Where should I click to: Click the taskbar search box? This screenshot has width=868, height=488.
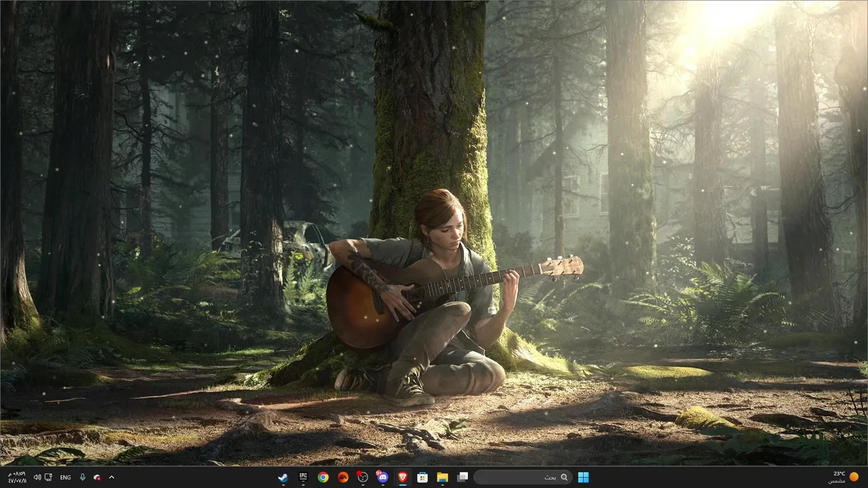click(522, 477)
